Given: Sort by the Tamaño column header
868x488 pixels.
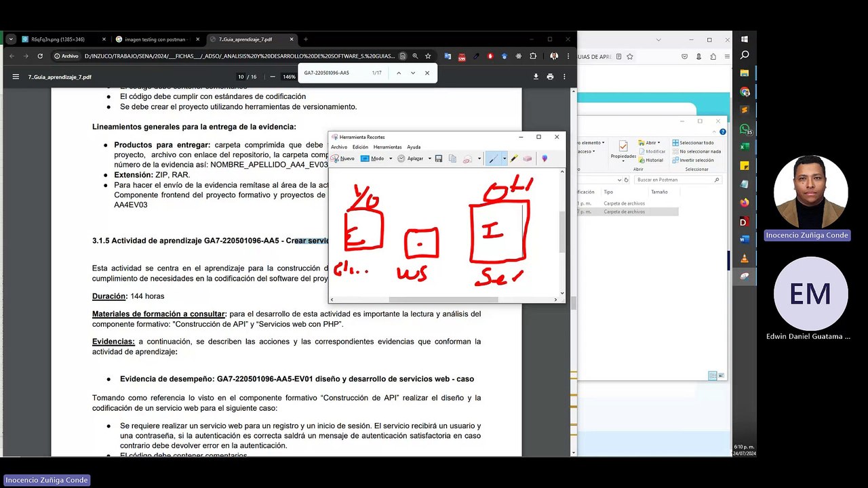Looking at the screenshot, I should (659, 192).
